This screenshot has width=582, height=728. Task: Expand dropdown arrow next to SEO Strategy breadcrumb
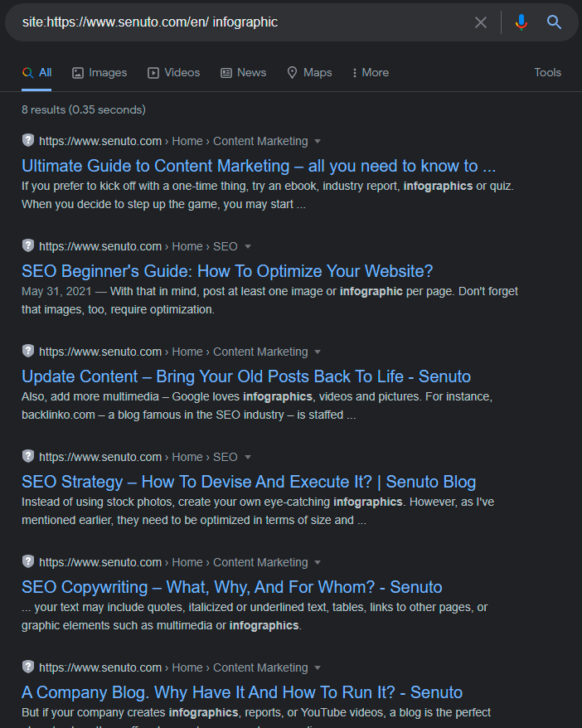pyautogui.click(x=248, y=458)
